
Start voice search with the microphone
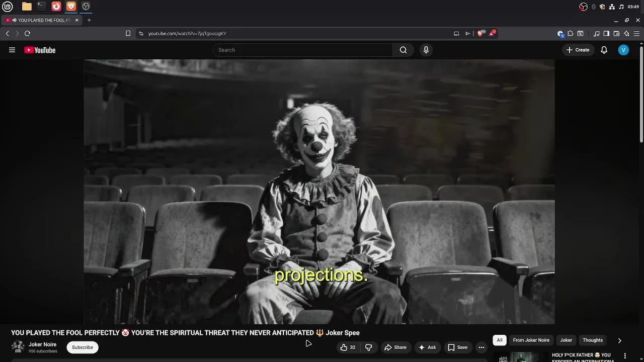(x=426, y=50)
